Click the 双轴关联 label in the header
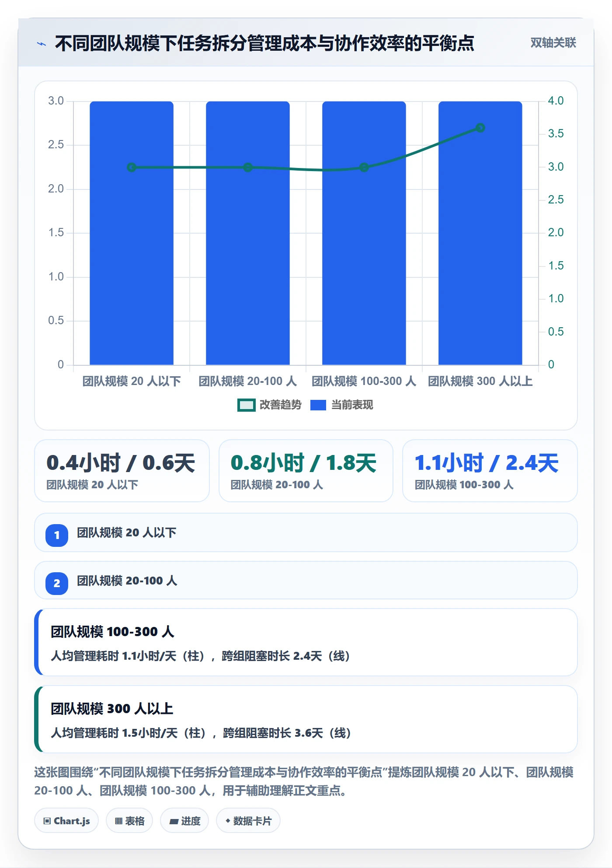Image resolution: width=612 pixels, height=868 pixels. 553,43
